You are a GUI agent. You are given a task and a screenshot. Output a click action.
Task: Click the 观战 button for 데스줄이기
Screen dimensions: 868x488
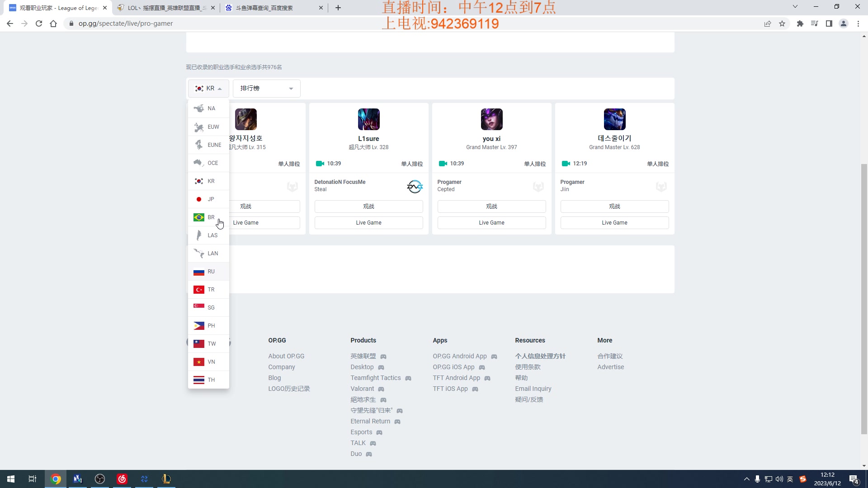click(x=614, y=206)
